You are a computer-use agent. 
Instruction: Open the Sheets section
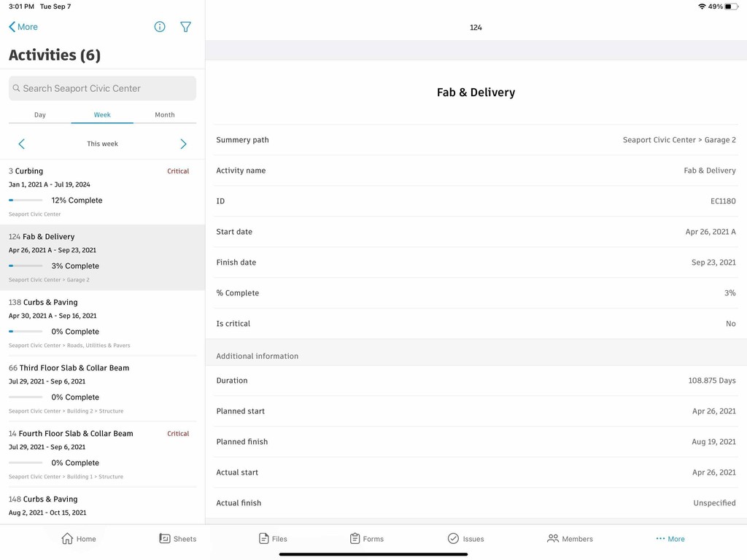coord(178,539)
